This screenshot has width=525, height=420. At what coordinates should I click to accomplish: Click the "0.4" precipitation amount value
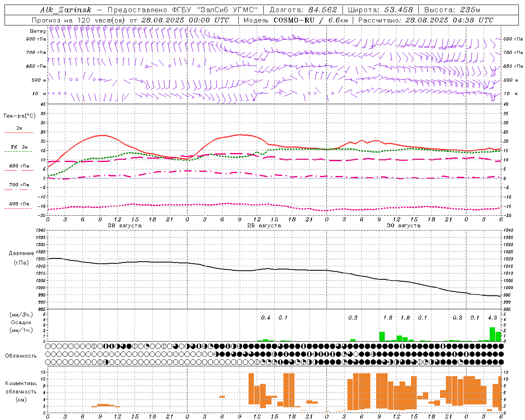(x=266, y=318)
